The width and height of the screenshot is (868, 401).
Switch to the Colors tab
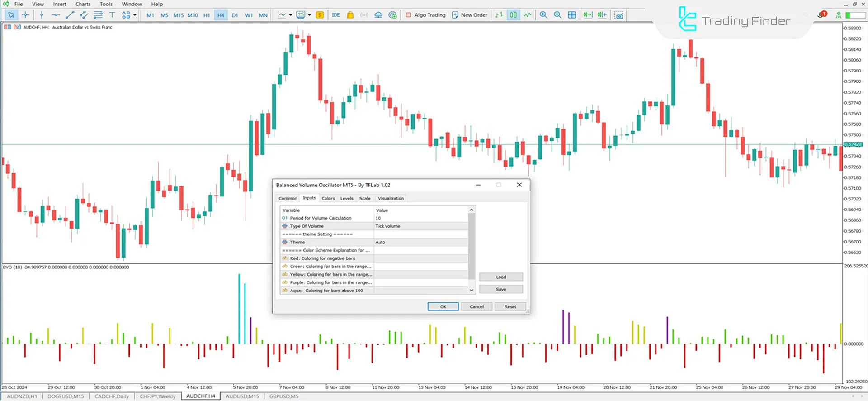[x=328, y=199]
